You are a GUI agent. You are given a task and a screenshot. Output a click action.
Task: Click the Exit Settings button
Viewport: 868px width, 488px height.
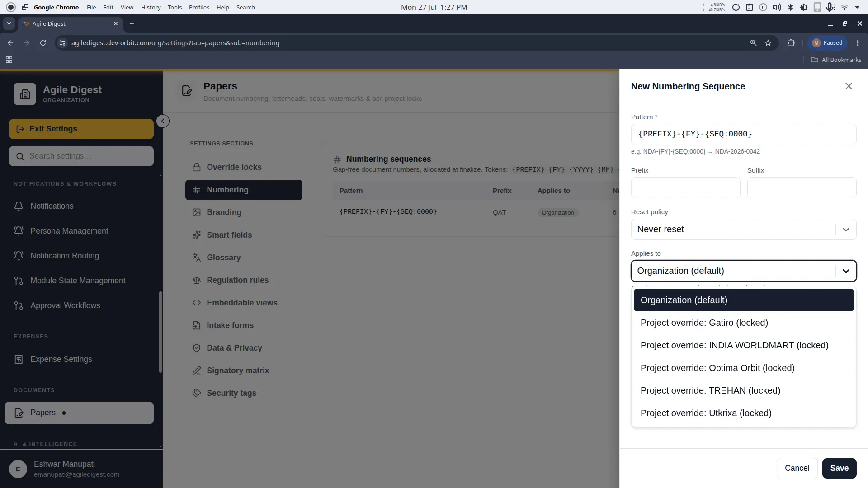click(x=81, y=129)
